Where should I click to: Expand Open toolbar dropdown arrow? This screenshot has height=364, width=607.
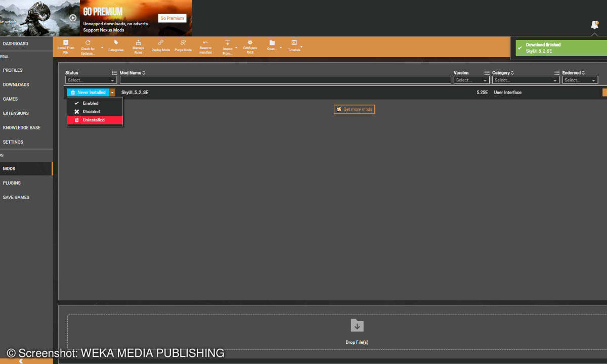click(x=281, y=48)
